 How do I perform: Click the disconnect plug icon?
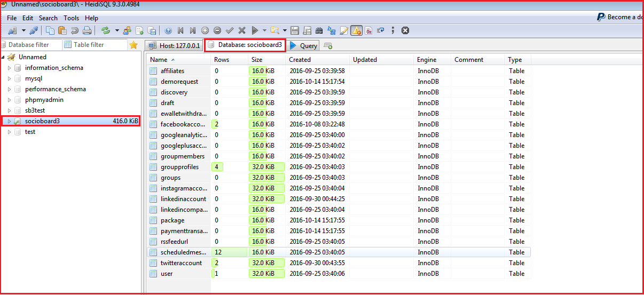point(34,30)
